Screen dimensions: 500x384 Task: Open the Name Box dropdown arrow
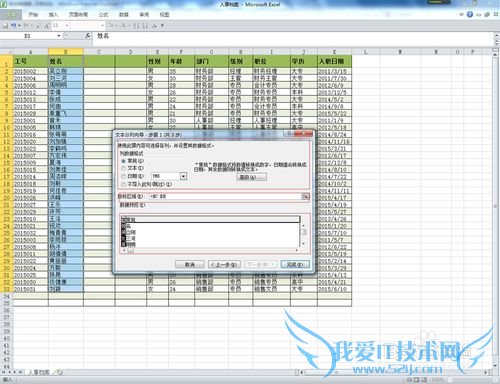tap(59, 36)
